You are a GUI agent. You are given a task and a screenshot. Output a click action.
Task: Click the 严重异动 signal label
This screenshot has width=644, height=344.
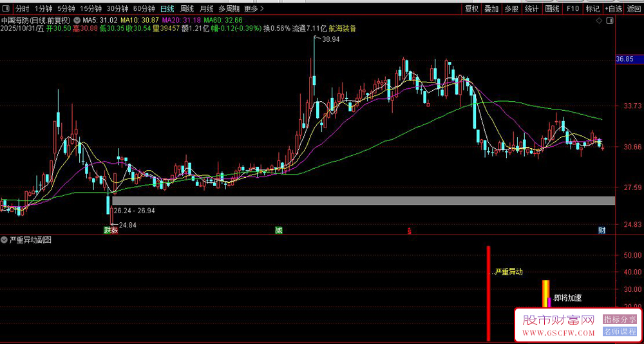click(509, 272)
